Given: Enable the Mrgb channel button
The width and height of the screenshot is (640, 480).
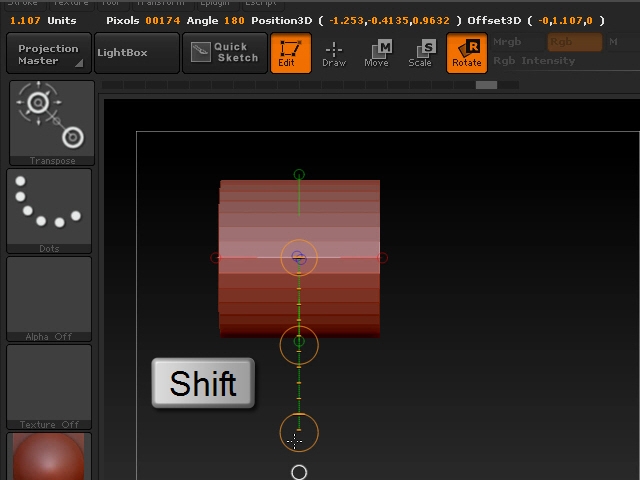Looking at the screenshot, I should point(518,42).
